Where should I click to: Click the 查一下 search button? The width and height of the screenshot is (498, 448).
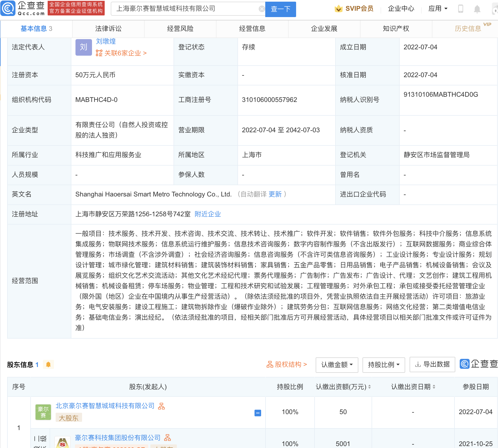(280, 9)
